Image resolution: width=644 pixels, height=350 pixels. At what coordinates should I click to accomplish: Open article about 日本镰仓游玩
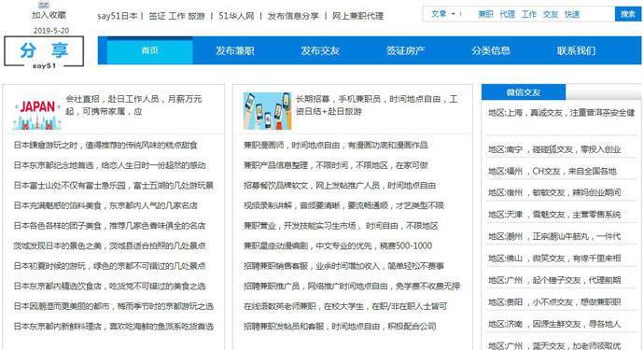tap(105, 145)
